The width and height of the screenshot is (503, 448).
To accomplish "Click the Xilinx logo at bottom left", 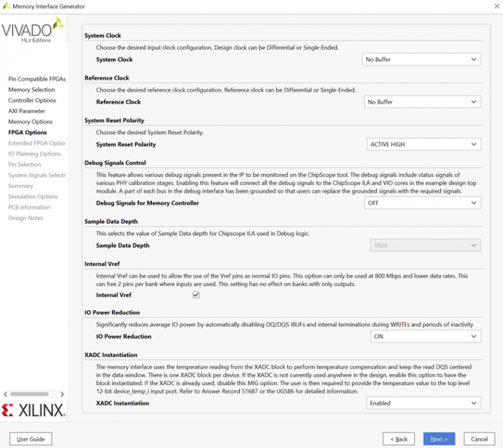I will tap(33, 411).
